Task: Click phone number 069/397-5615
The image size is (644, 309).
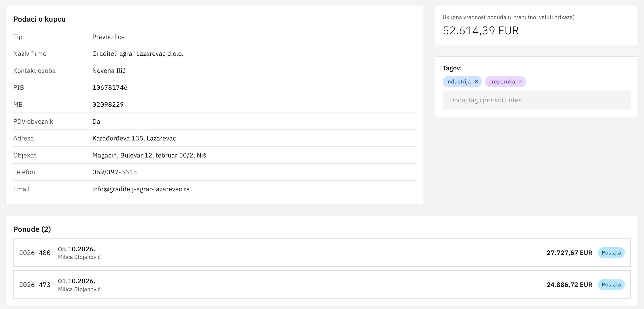Action: click(x=115, y=172)
